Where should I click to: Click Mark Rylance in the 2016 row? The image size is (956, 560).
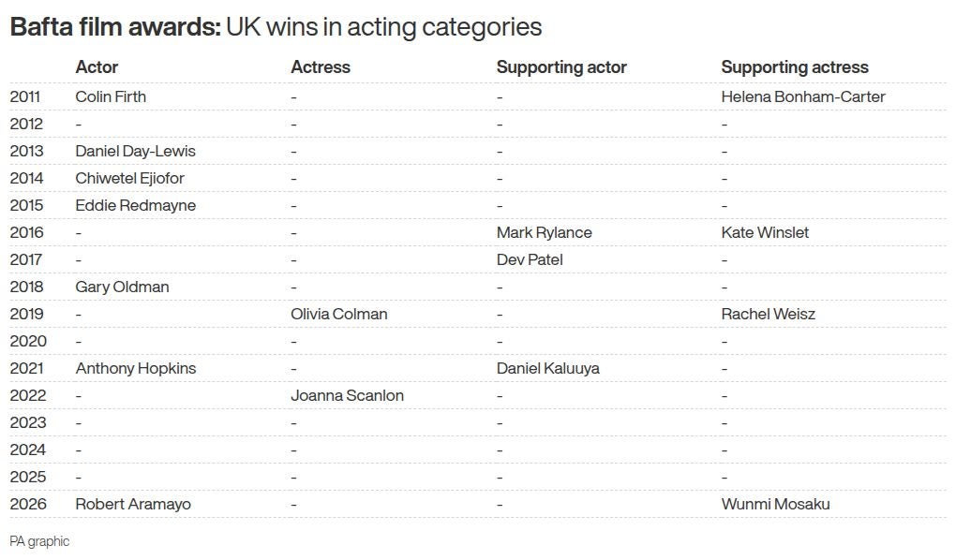coord(545,232)
